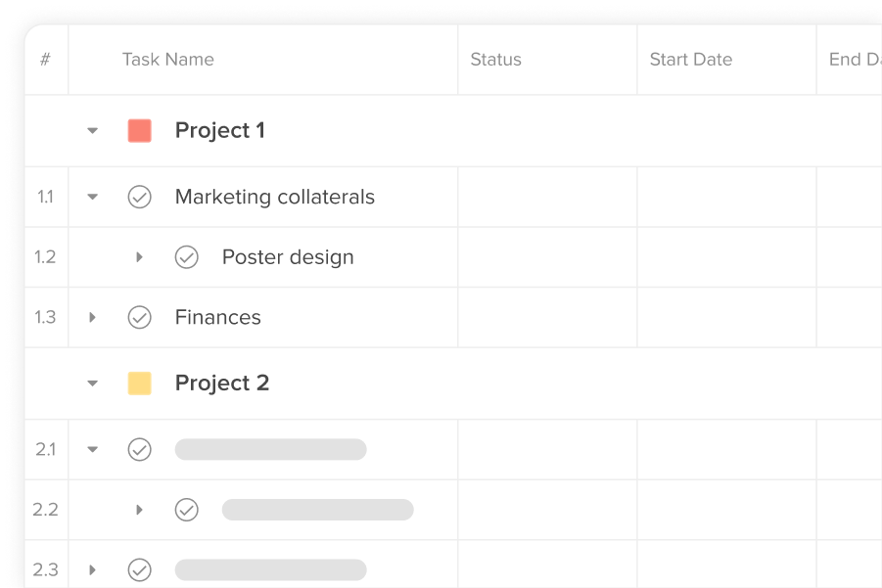Open Status cell for Marketing collaterals
Screen dimensions: 882x588
(547, 197)
